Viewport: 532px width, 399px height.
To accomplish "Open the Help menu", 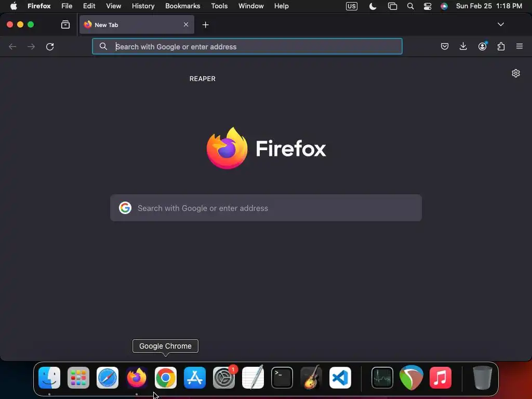I will (281, 6).
